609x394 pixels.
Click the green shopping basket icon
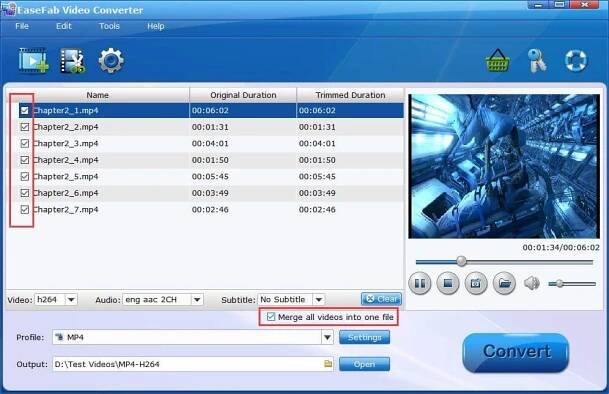(x=497, y=61)
